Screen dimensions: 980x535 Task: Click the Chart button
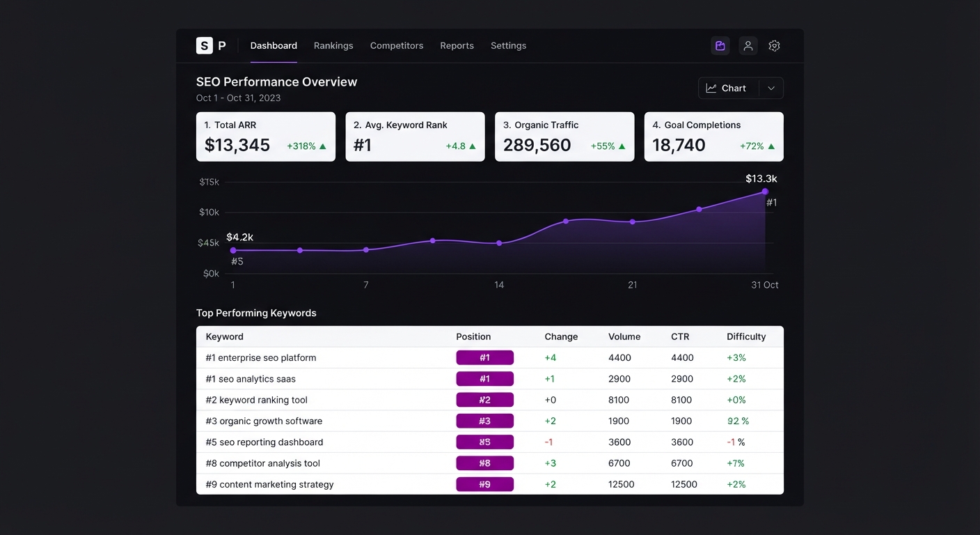pos(728,88)
